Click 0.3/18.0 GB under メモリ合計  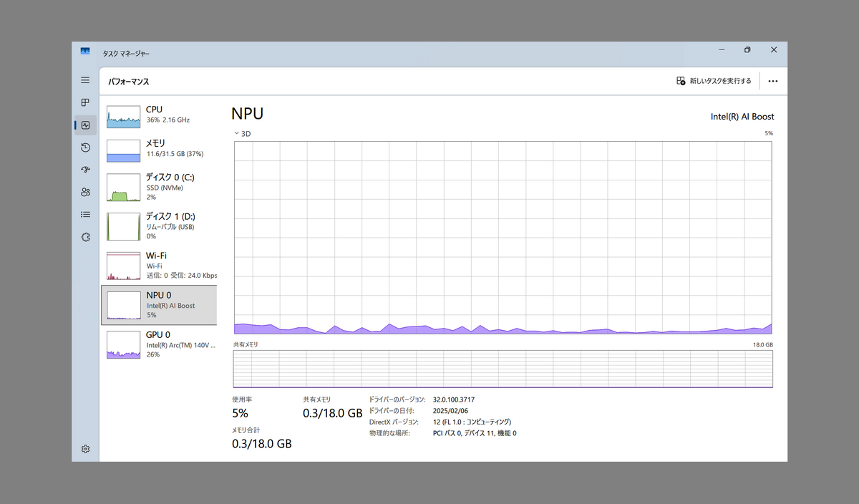pyautogui.click(x=262, y=444)
